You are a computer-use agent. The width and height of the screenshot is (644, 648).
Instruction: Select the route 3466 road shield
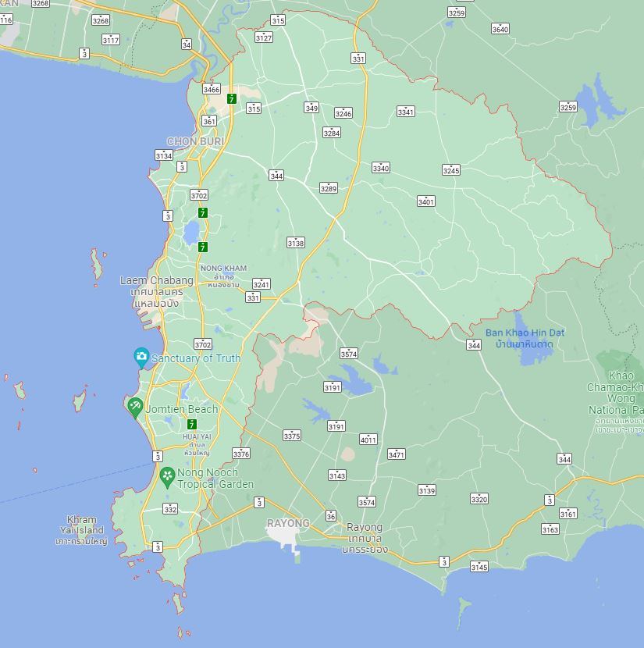click(x=212, y=89)
